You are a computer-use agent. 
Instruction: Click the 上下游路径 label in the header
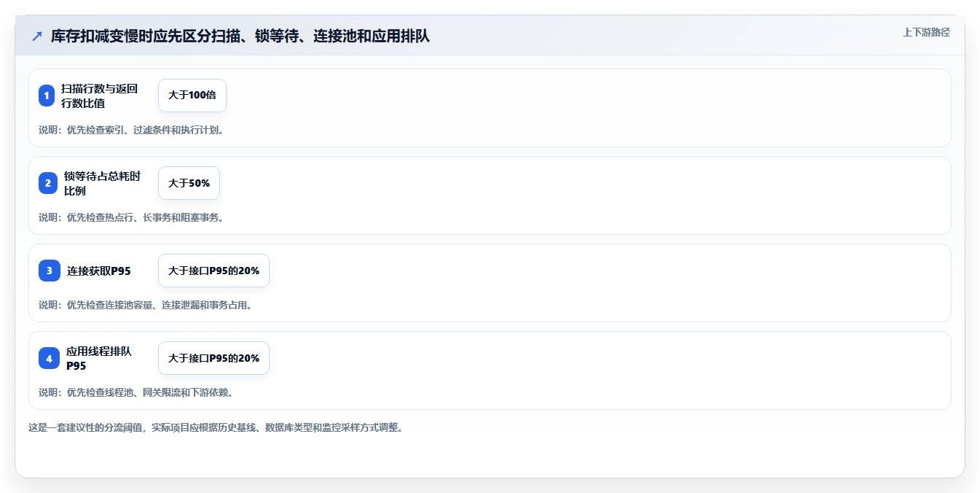point(926,32)
